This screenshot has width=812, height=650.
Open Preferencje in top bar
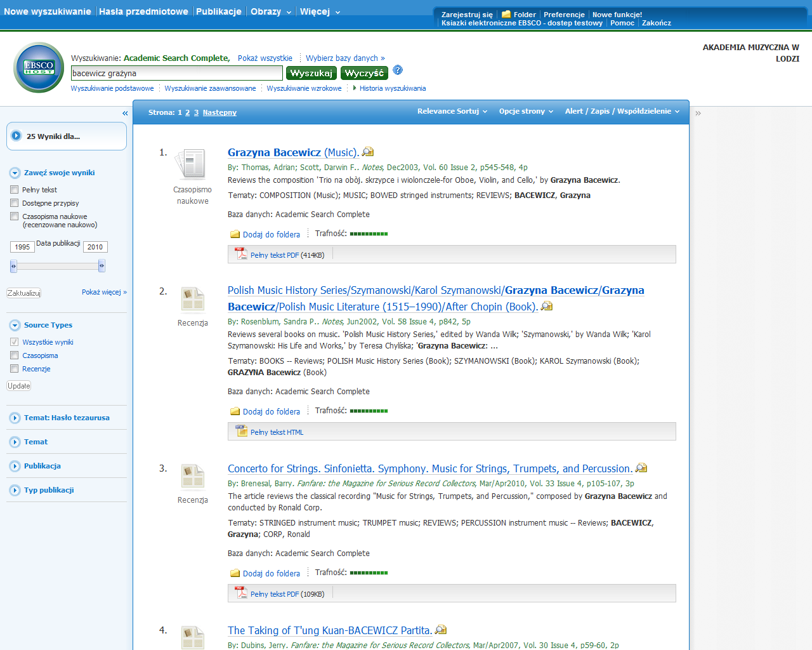pos(564,15)
